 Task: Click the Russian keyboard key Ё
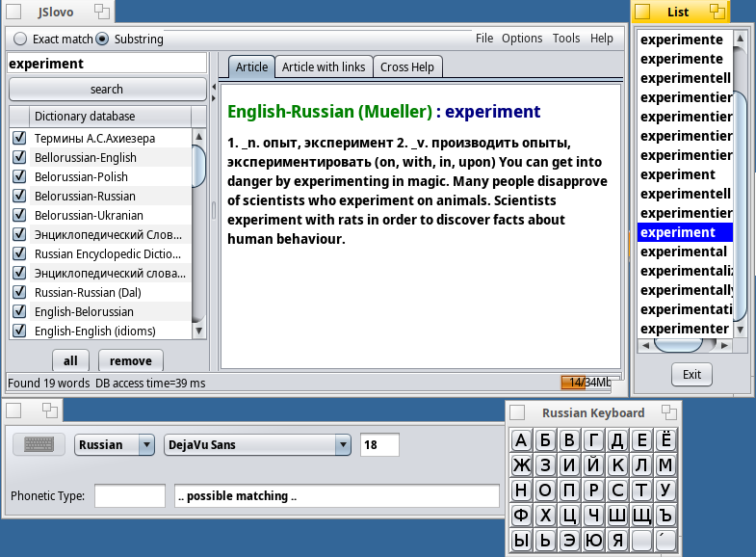[665, 440]
